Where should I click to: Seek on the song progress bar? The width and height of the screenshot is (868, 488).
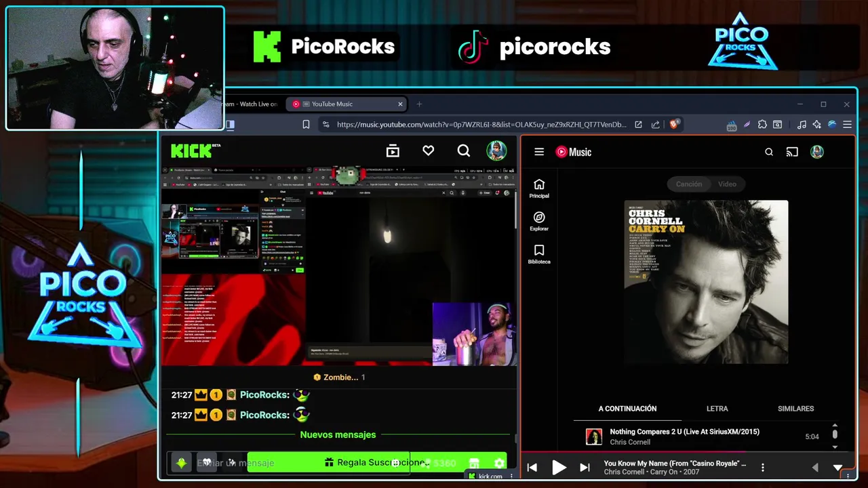click(x=688, y=452)
